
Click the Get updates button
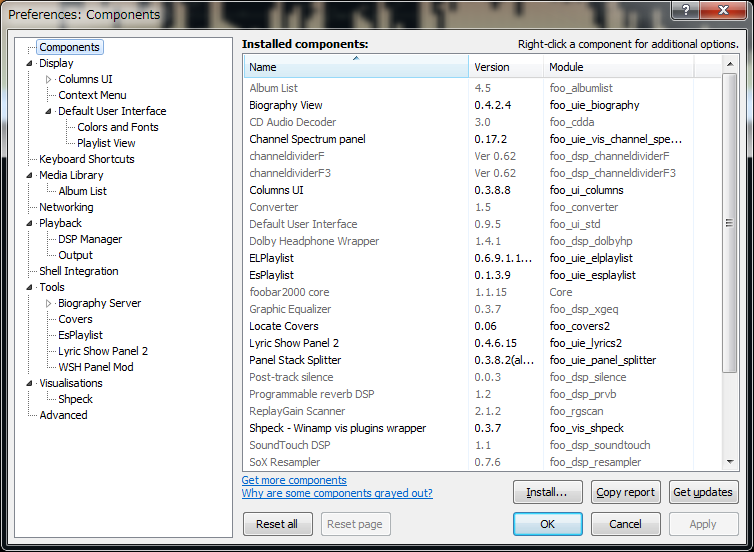pos(703,492)
